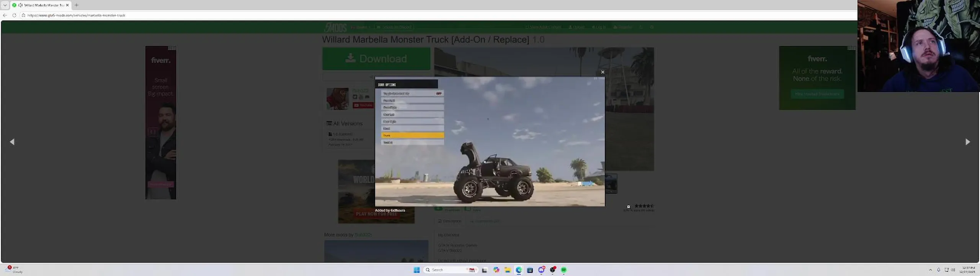Click the monster truck lightbox image

pyautogui.click(x=490, y=141)
